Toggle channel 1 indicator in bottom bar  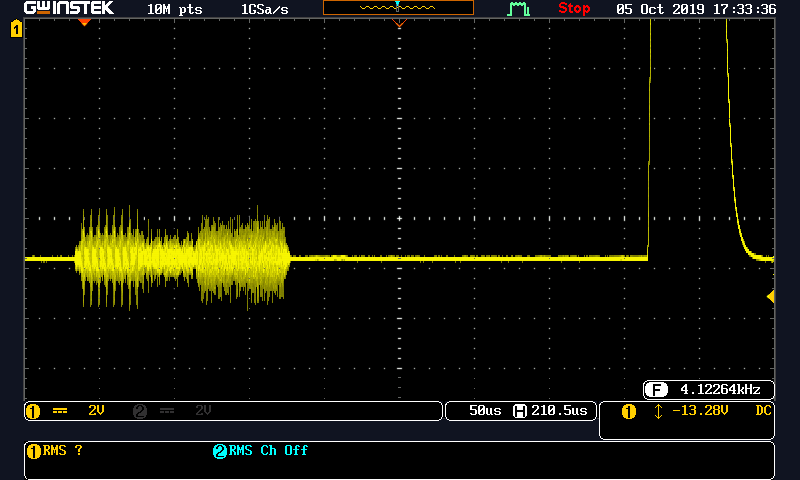point(32,411)
